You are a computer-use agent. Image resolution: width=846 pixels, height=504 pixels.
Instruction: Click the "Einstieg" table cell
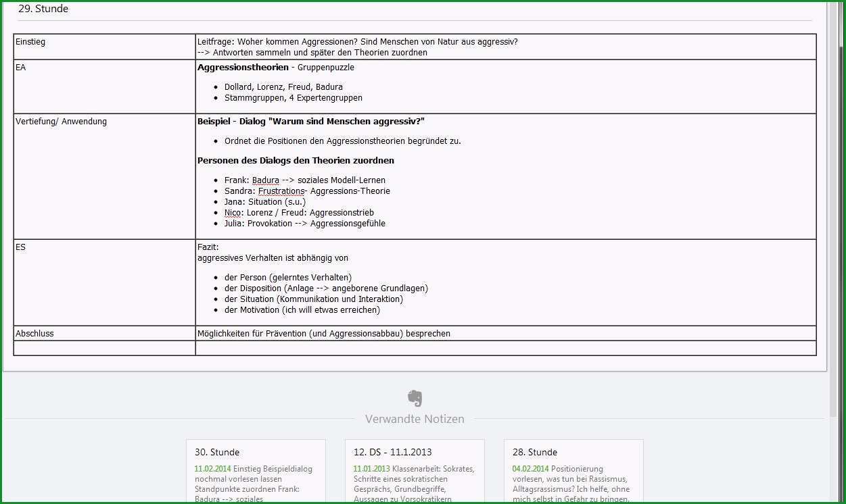(105, 47)
